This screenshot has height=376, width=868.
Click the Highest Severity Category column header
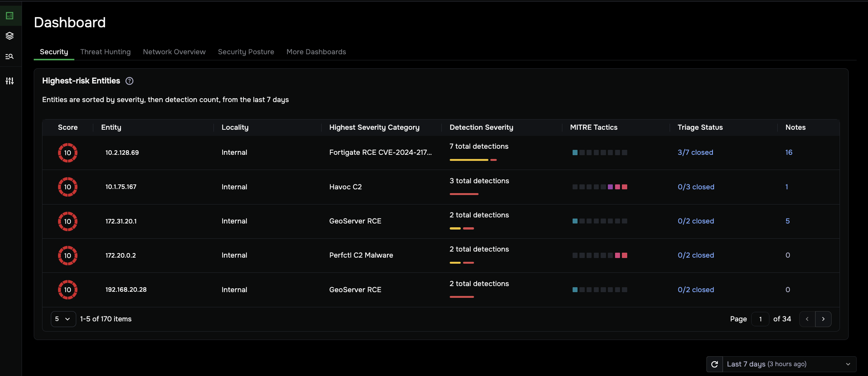(374, 127)
